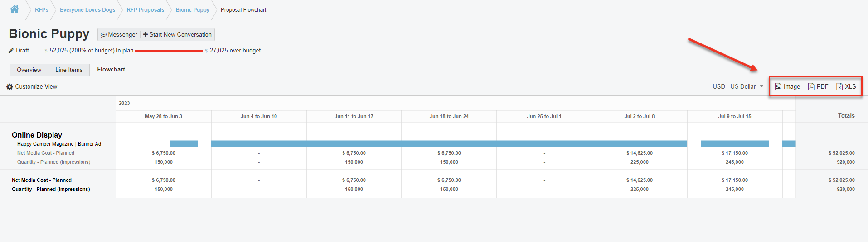868x242 pixels.
Task: Open Everyone Loves Dogs breadcrumb link
Action: coord(87,10)
